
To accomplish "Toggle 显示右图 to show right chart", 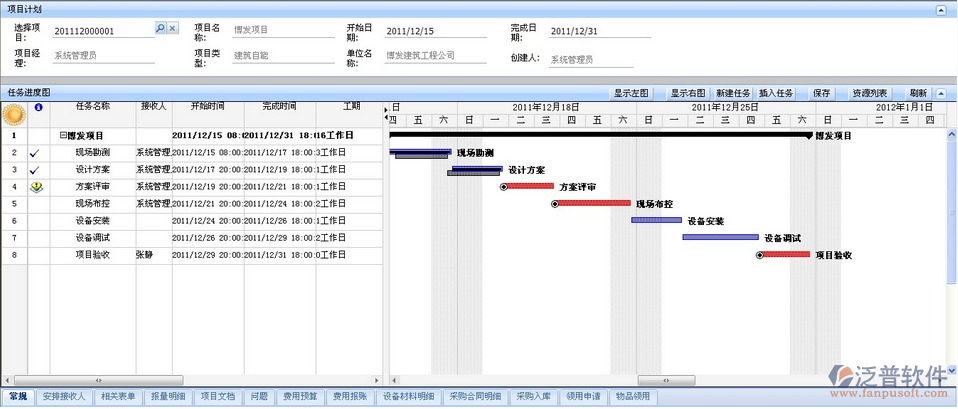I will (688, 93).
